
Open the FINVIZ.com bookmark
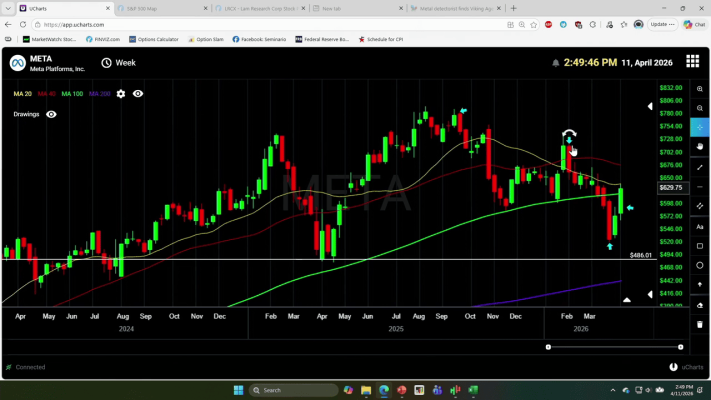pyautogui.click(x=104, y=39)
